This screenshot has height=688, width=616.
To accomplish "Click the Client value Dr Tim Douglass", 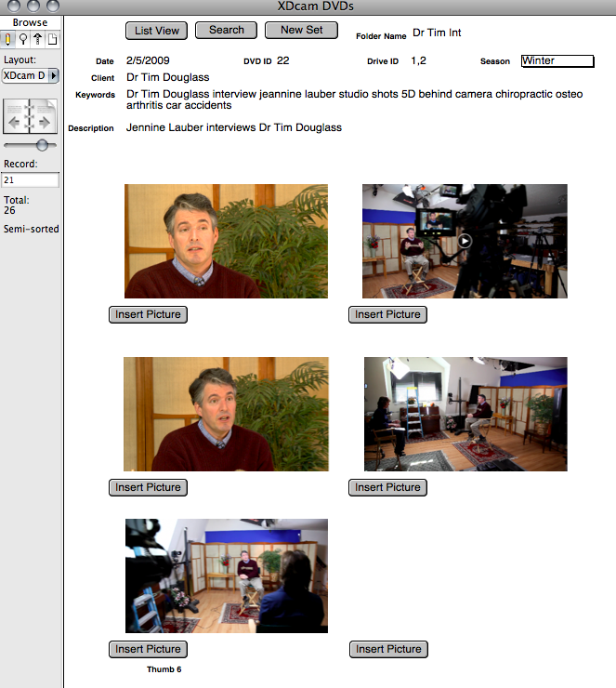I will (168, 77).
